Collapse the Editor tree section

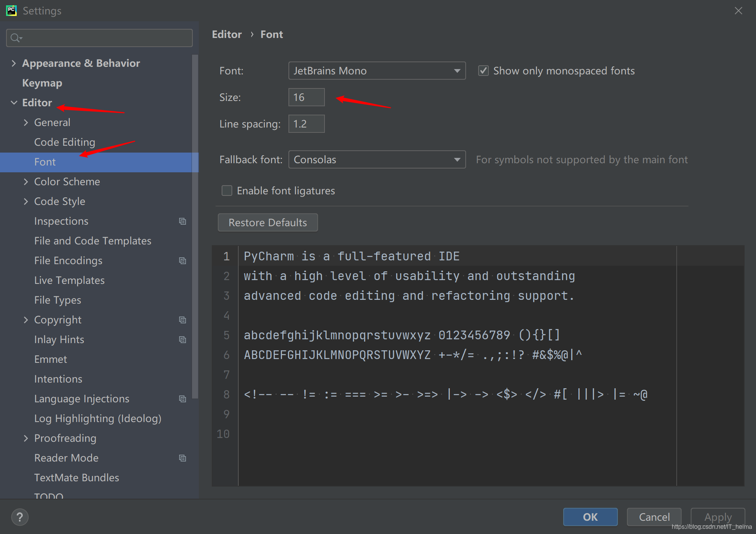[14, 103]
